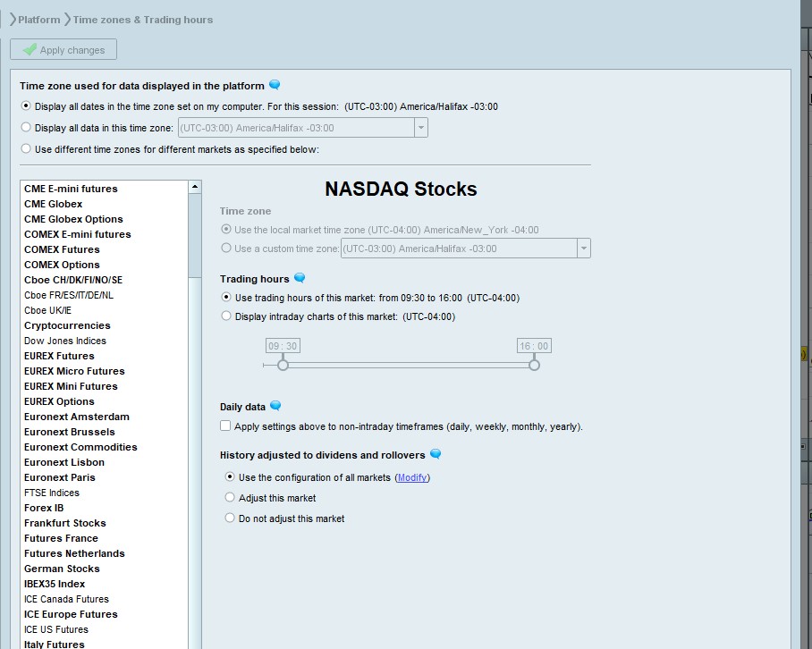
Task: Select display dates in my computer's time zone
Action: click(x=26, y=106)
